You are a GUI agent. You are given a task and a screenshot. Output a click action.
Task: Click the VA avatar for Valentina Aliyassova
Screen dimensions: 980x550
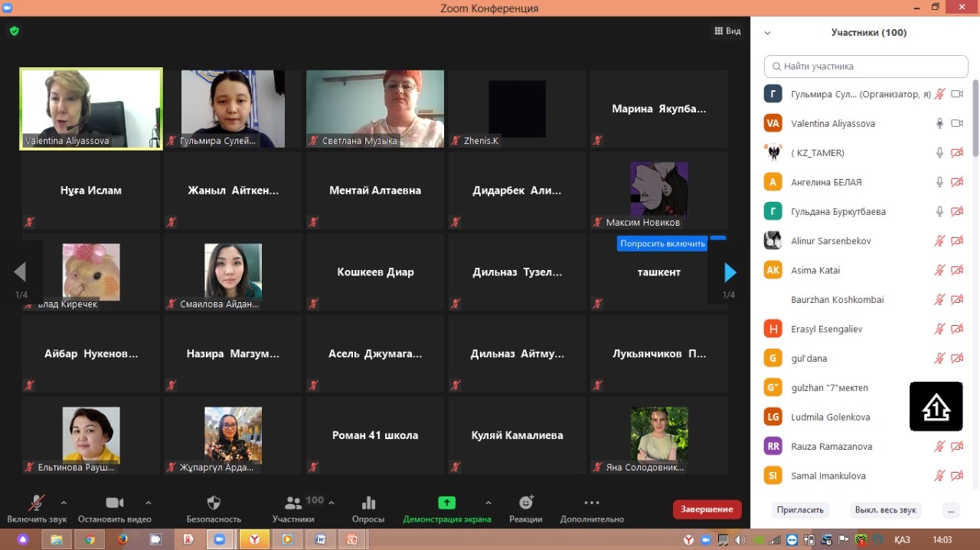point(773,123)
